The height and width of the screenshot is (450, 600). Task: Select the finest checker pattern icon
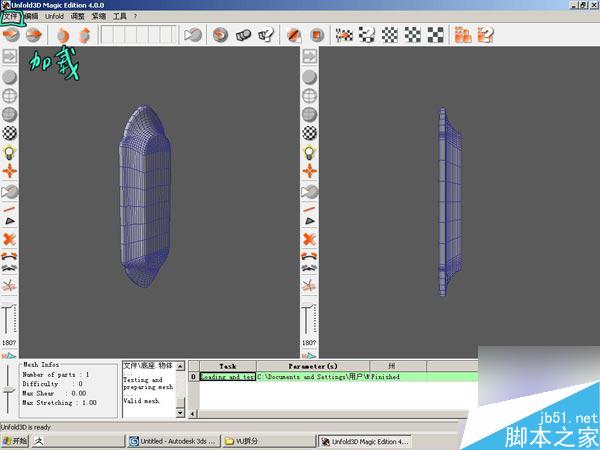point(390,35)
